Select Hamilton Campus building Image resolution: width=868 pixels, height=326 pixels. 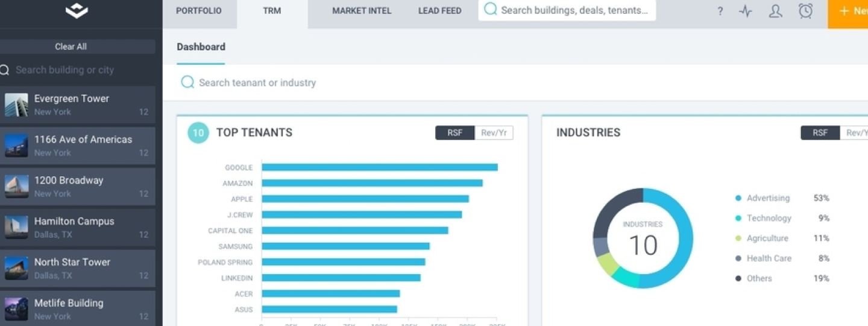(x=78, y=228)
